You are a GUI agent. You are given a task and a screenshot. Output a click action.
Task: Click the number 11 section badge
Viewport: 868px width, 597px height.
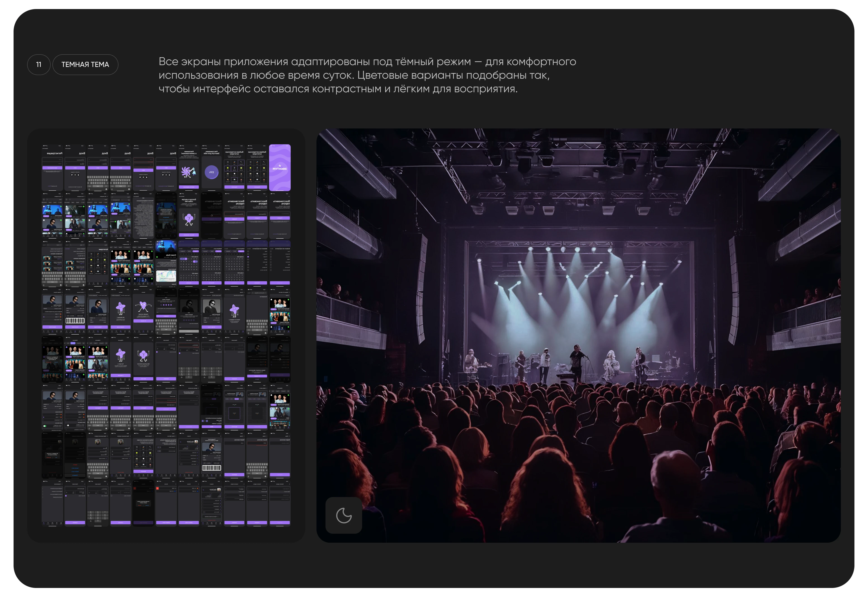tap(38, 64)
